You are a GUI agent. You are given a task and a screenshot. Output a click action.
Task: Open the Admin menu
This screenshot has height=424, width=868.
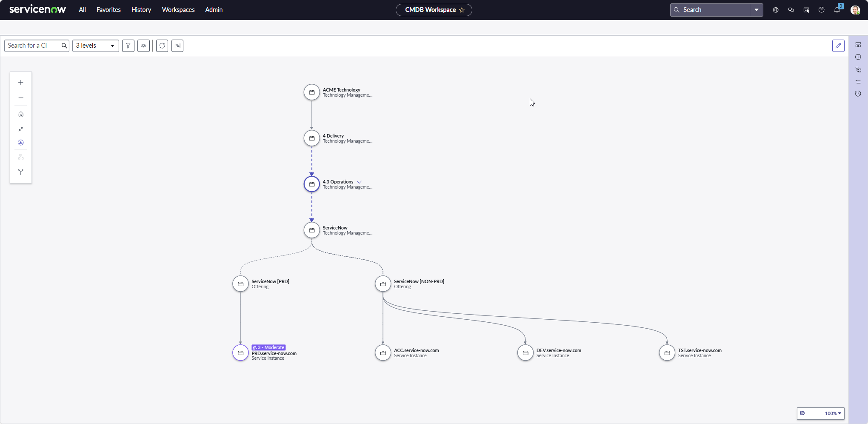(214, 10)
